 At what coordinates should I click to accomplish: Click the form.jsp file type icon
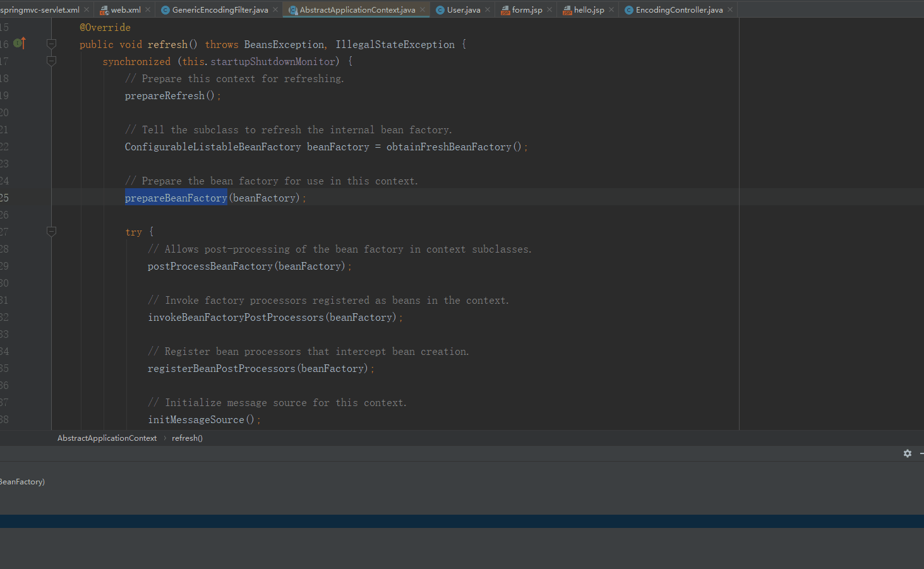505,10
